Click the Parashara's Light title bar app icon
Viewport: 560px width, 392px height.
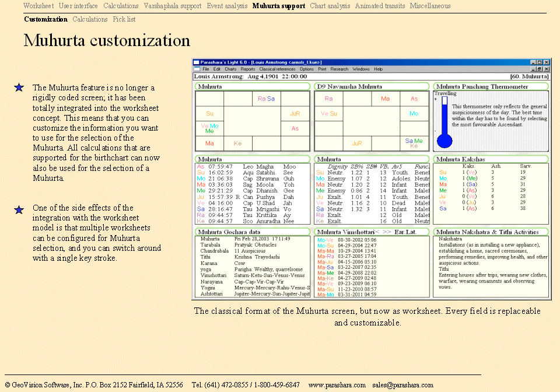coord(196,62)
